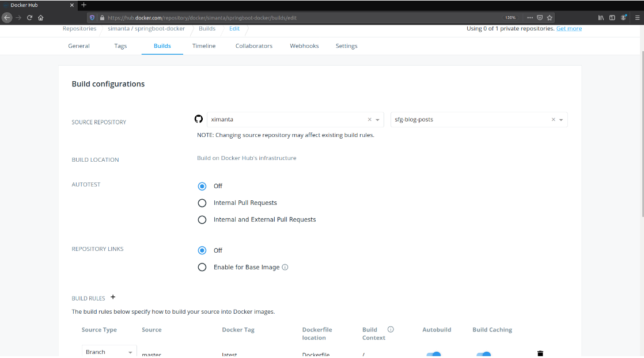Toggle the browser sidebar icon
The width and height of the screenshot is (644, 358).
(612, 18)
